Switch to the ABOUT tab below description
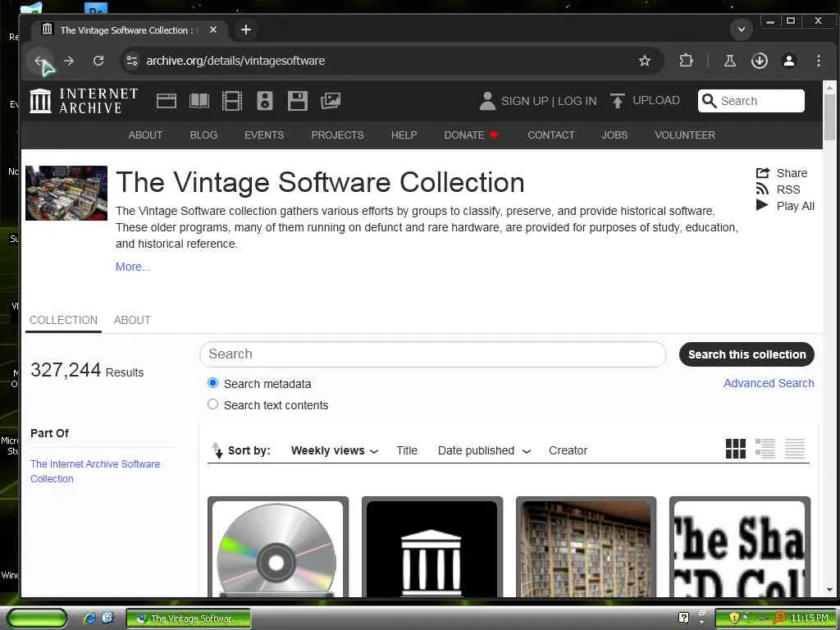 [132, 321]
